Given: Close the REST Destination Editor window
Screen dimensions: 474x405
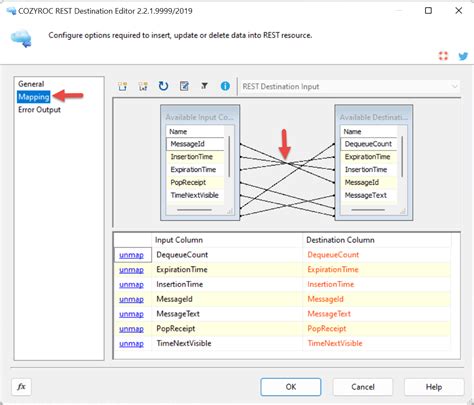Looking at the screenshot, I should pyautogui.click(x=459, y=11).
